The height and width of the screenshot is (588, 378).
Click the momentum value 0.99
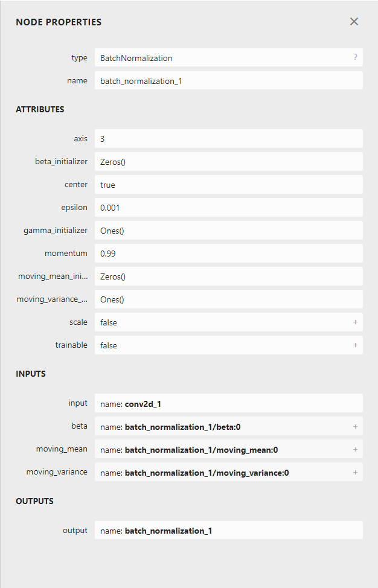[211, 253]
